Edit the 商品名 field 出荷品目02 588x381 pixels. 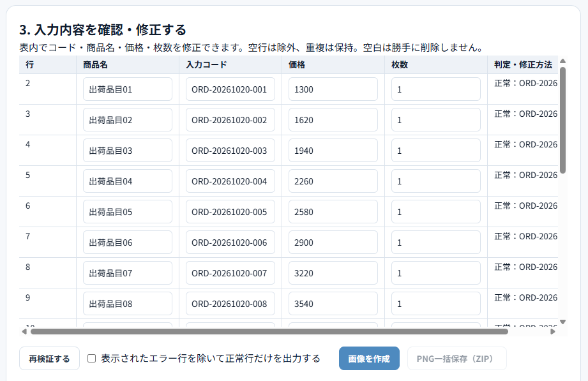128,120
